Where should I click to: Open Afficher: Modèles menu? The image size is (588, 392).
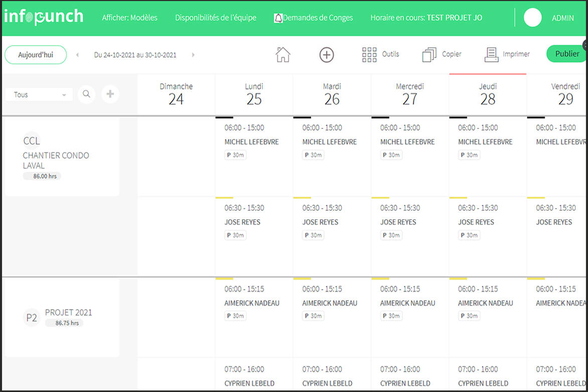tap(130, 18)
